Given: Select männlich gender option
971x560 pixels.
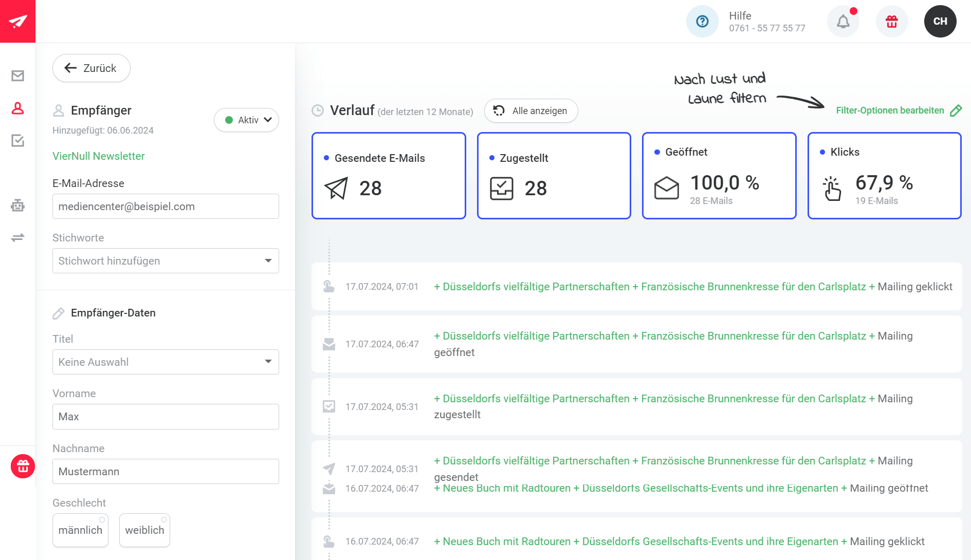Looking at the screenshot, I should tap(80, 530).
